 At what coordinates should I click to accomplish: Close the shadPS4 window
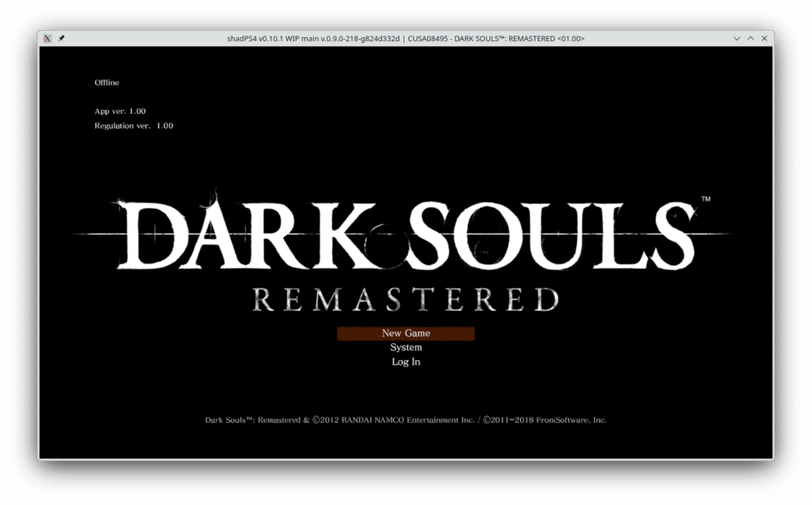pos(764,38)
